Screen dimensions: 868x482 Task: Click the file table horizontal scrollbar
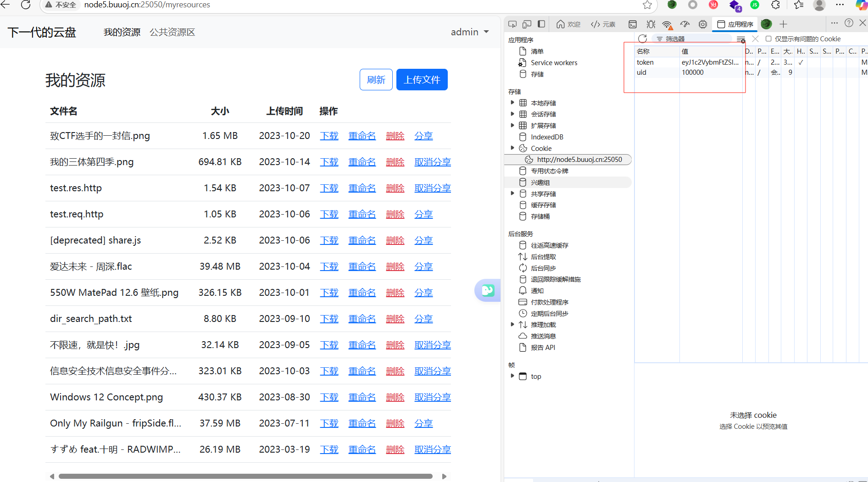(245, 476)
